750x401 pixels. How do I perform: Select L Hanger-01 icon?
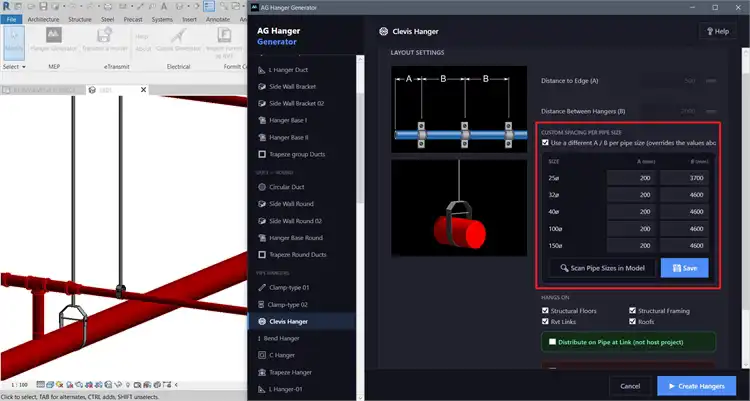point(262,389)
